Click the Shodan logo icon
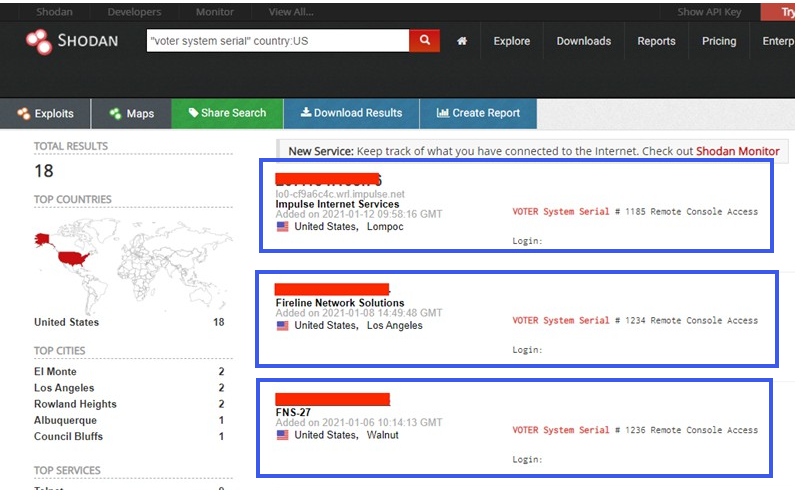Image resolution: width=799 pixels, height=490 pixels. 39,41
